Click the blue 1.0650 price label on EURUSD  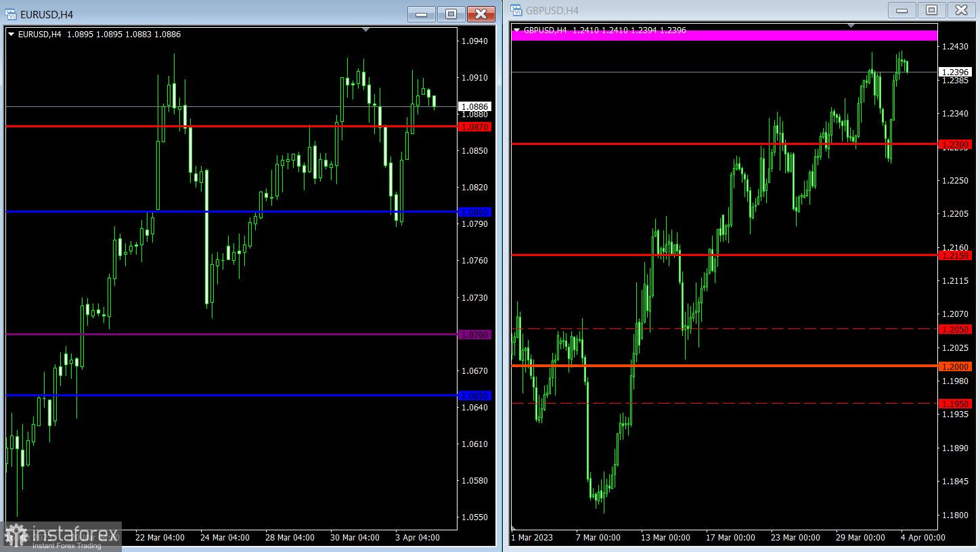point(474,396)
